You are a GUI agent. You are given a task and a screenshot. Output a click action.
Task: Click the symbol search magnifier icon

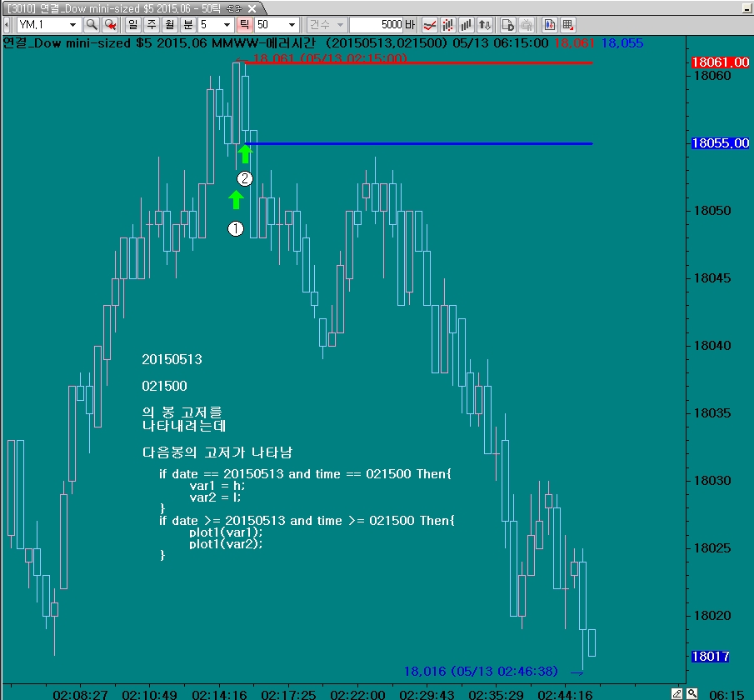pyautogui.click(x=92, y=25)
